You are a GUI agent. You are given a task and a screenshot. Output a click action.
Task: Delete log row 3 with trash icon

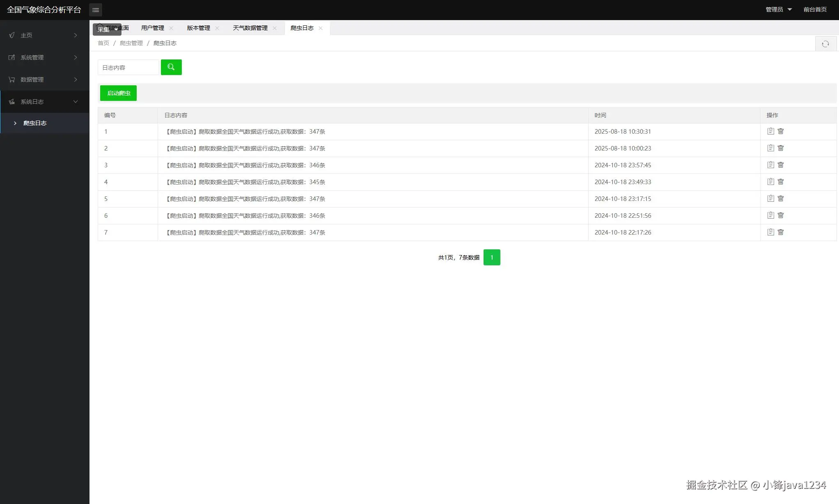[x=781, y=165]
